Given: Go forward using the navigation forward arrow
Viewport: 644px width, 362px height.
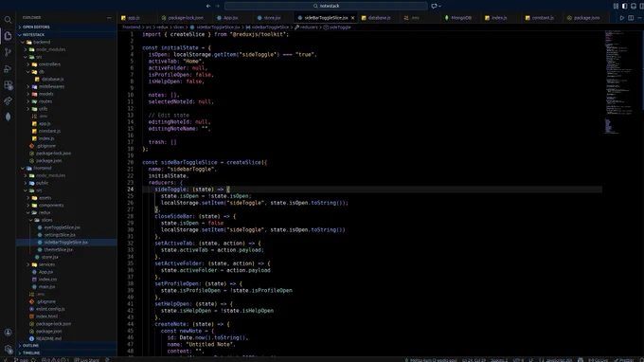Looking at the screenshot, I should (x=218, y=6).
